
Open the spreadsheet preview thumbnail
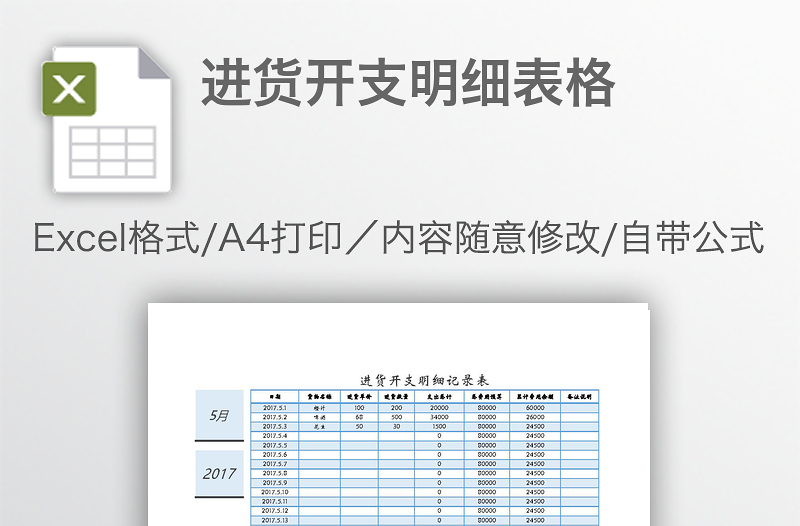(x=398, y=415)
